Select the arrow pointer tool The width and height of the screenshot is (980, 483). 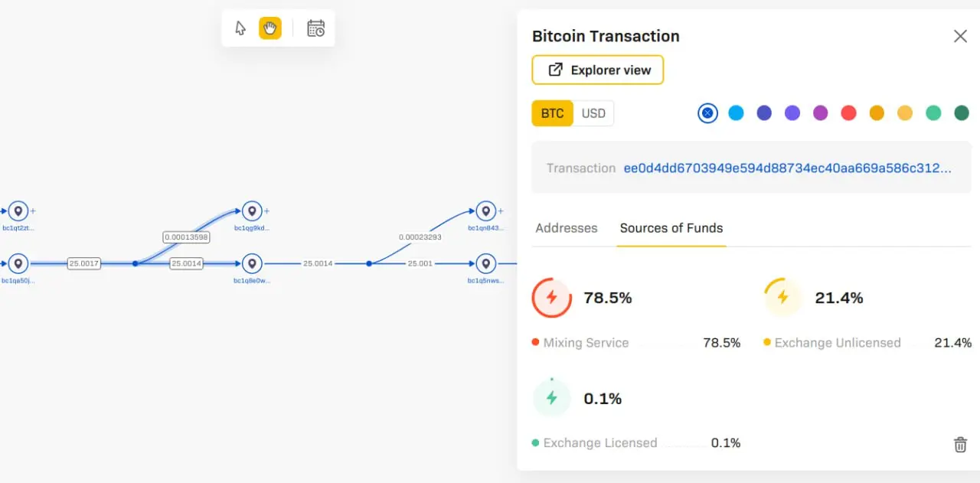pos(240,28)
